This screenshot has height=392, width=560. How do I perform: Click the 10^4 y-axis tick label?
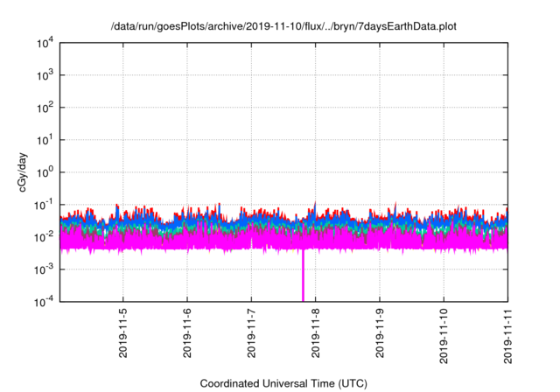pyautogui.click(x=45, y=43)
